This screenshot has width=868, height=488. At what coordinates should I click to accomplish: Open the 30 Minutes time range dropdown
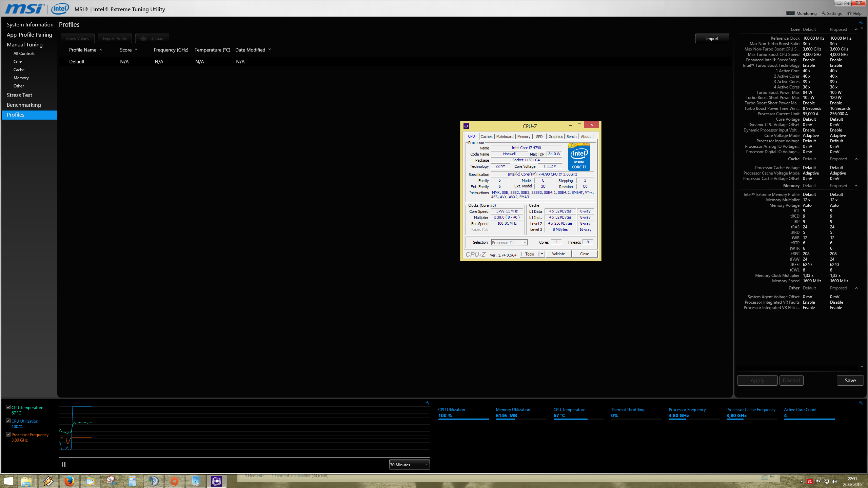(x=409, y=465)
